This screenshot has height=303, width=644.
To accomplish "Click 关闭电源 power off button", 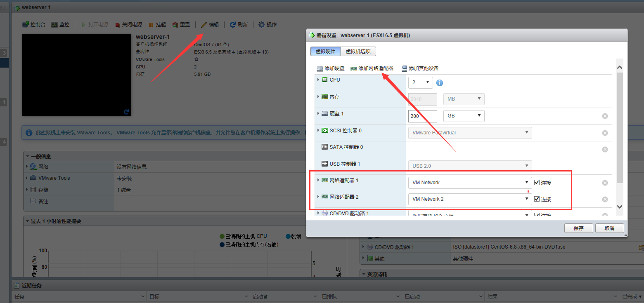I will [128, 25].
